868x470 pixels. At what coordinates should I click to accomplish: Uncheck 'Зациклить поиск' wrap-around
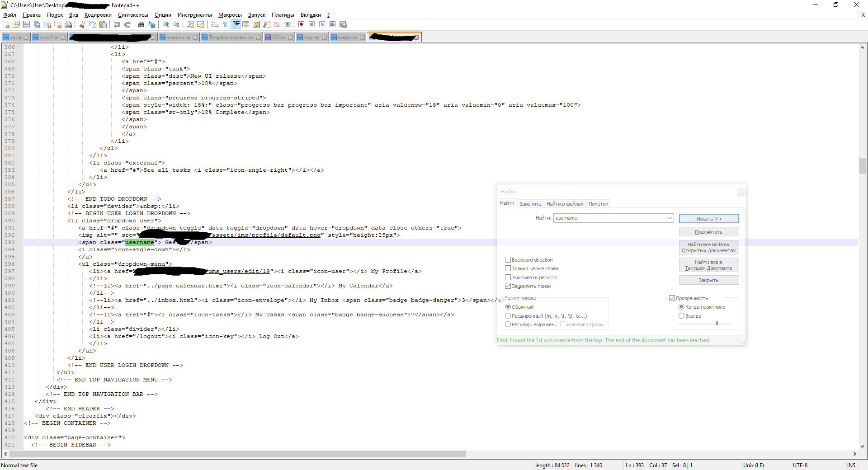[508, 286]
